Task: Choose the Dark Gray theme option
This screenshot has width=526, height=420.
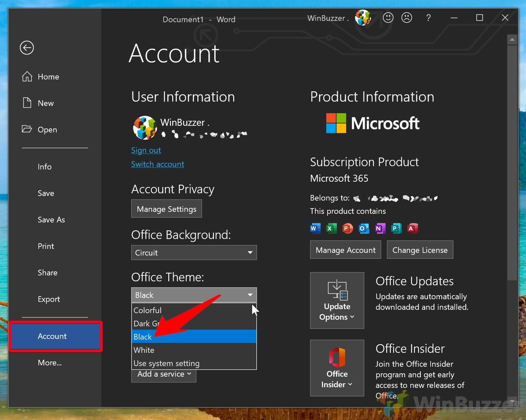Action: pos(194,324)
